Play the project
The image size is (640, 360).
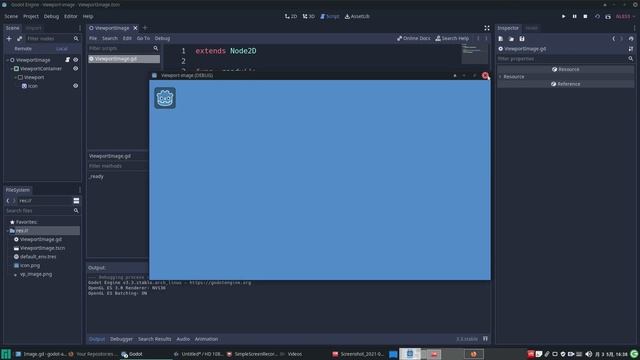(564, 16)
